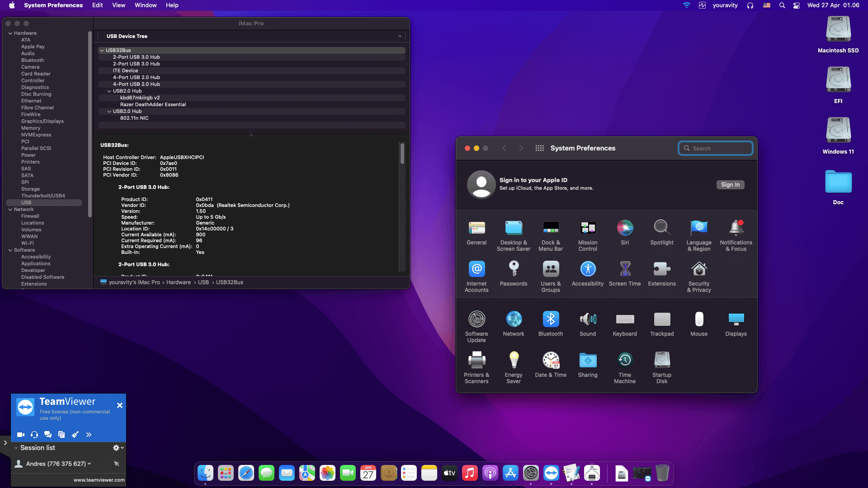Click Sign In for Apple ID
Viewport: 868px width, 488px height.
(x=730, y=185)
